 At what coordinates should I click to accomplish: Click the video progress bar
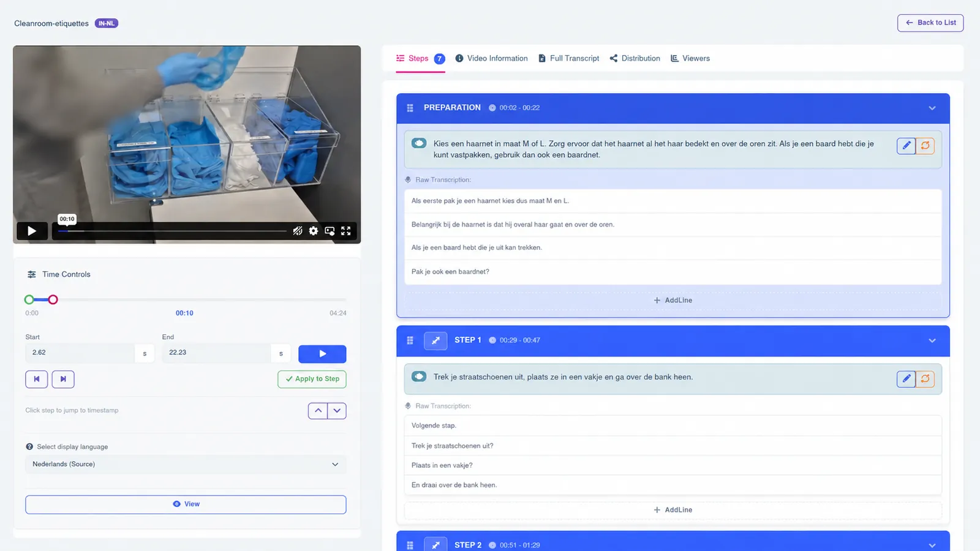[x=172, y=231]
